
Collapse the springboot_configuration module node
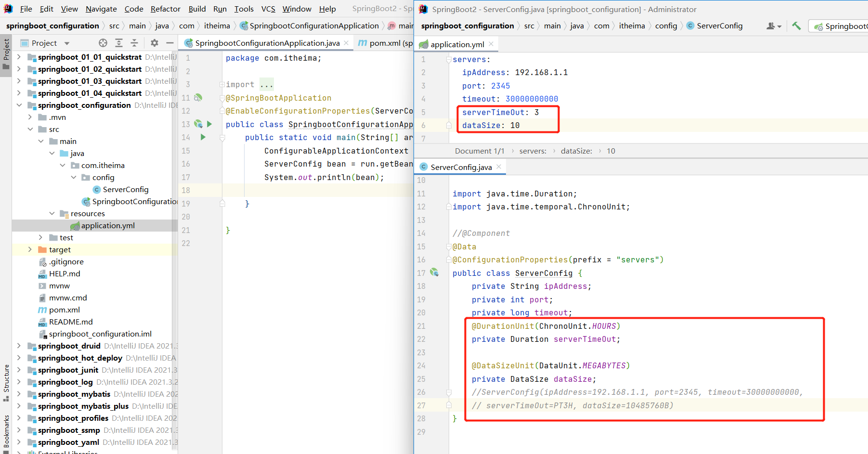pos(19,105)
